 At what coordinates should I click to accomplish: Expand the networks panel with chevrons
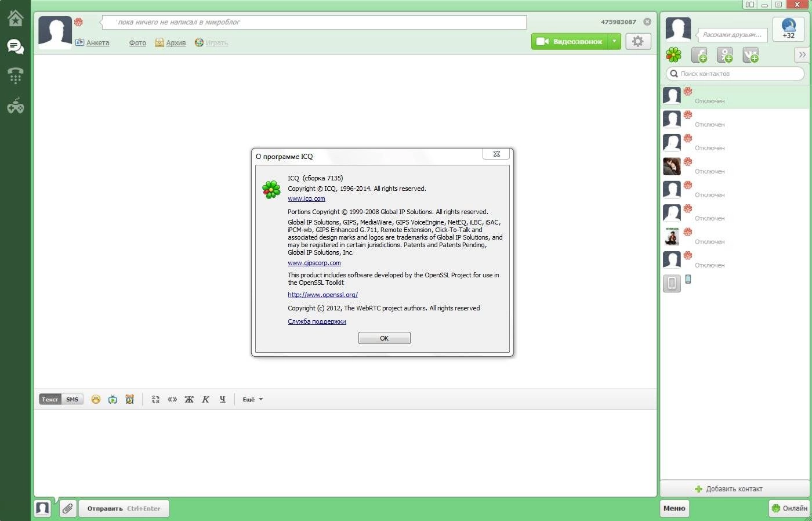(x=802, y=55)
